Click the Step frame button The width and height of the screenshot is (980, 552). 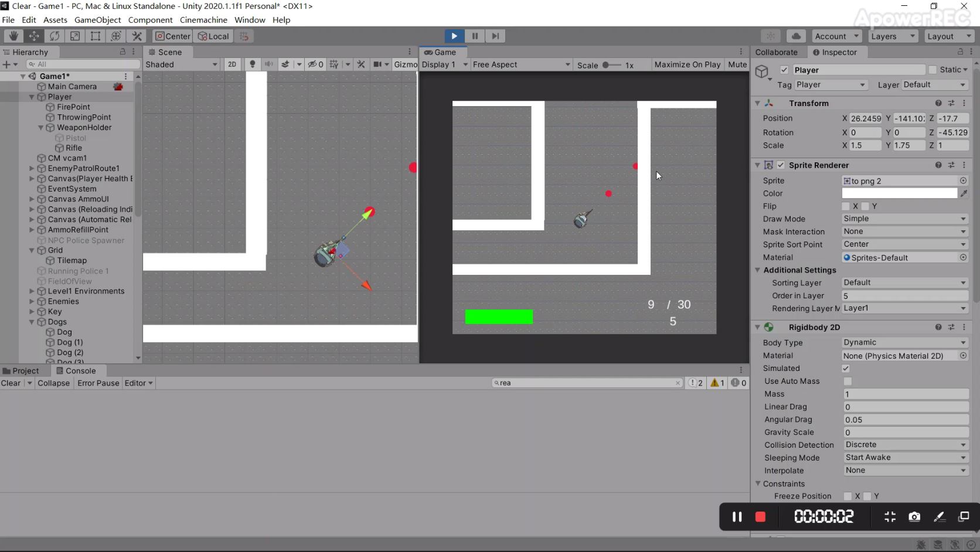click(x=495, y=36)
